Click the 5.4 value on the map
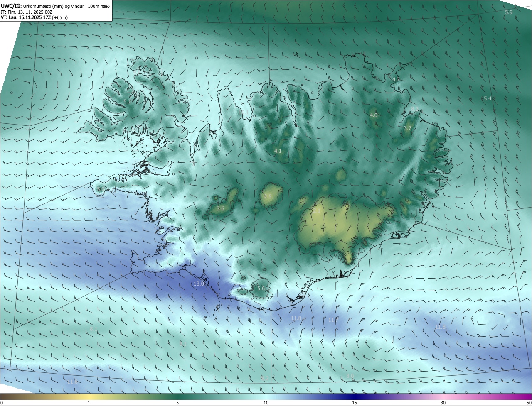Viewport: 532px width, 406px height. coord(488,98)
